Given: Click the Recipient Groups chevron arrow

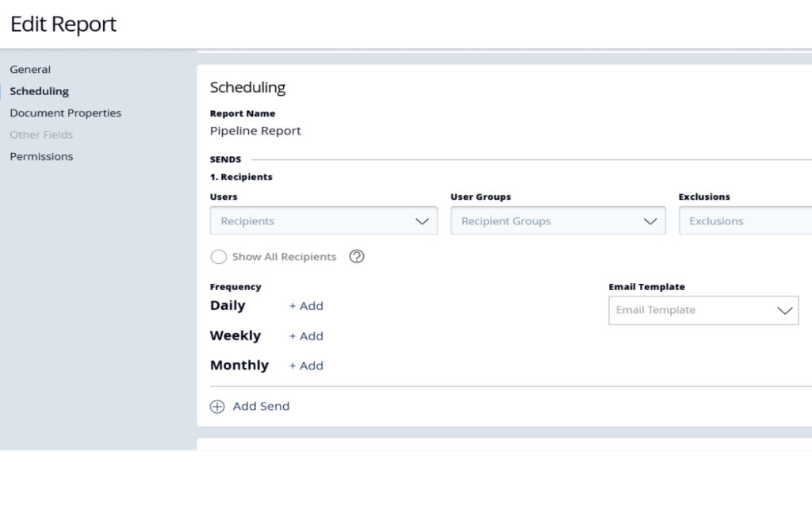Looking at the screenshot, I should click(x=650, y=221).
